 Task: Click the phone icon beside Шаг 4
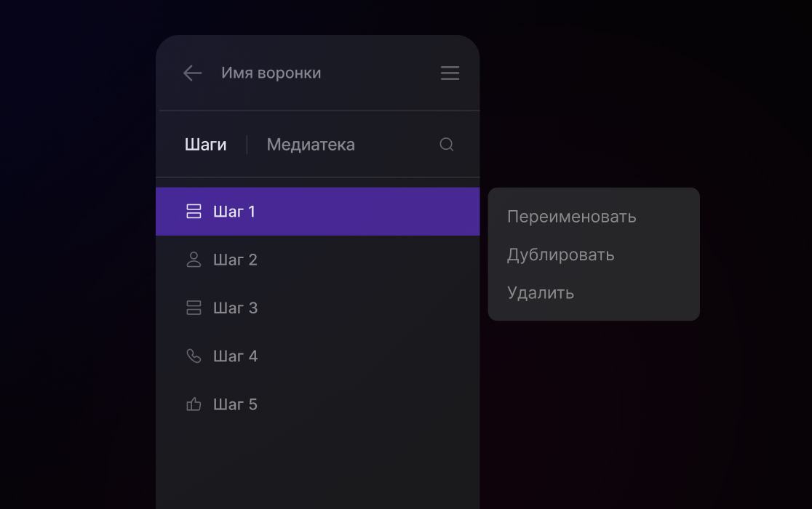(x=194, y=356)
